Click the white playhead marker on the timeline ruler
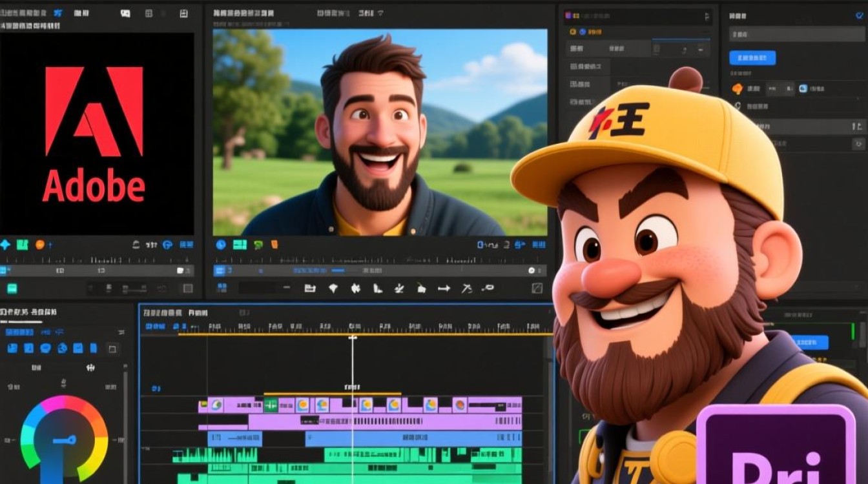 click(x=353, y=336)
